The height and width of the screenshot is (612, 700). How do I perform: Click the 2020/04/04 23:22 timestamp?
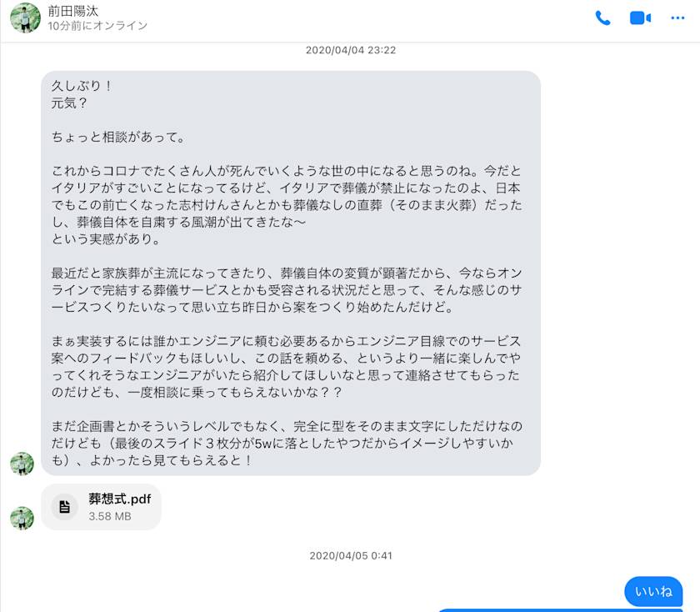coord(351,50)
